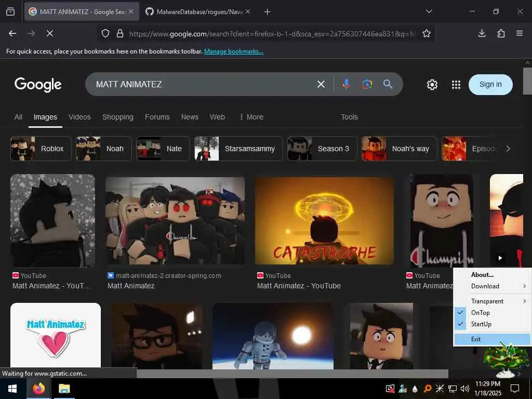Expand the Download submenu
The width and height of the screenshot is (532, 399).
tap(493, 286)
